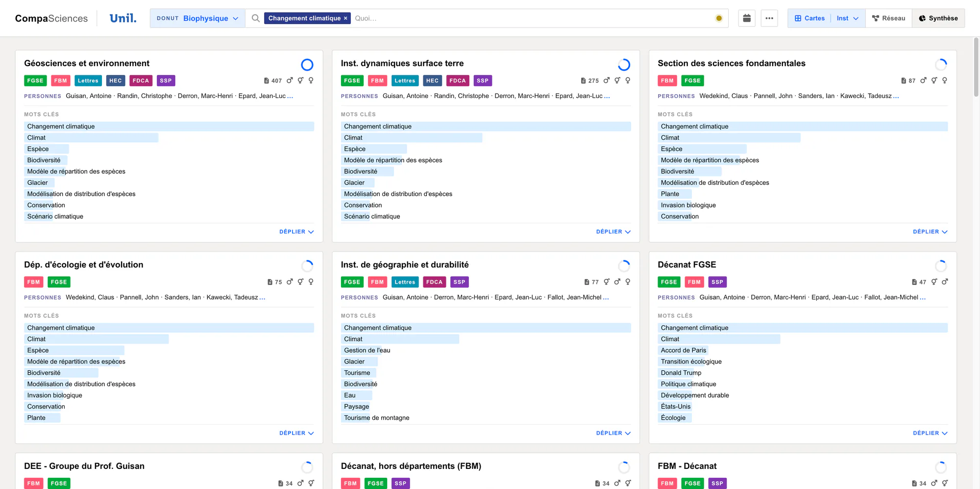The image size is (980, 489).
Task: Click the search magnifier icon
Action: coord(255,18)
